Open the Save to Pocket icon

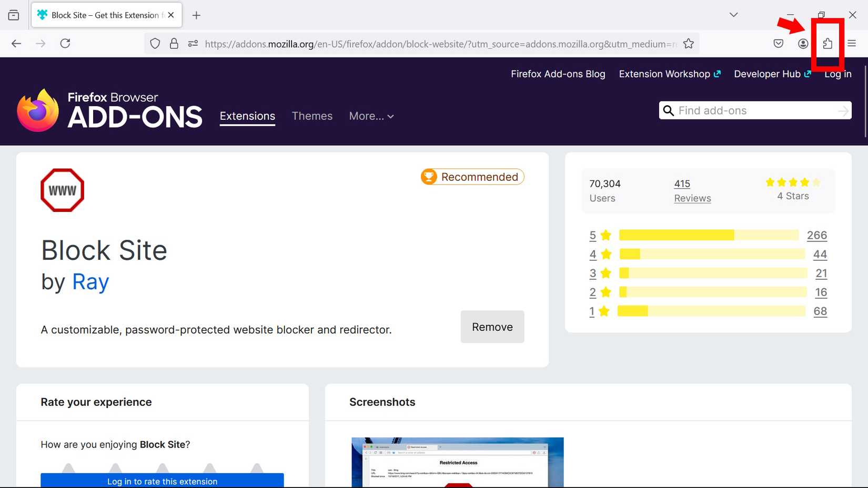pos(779,44)
